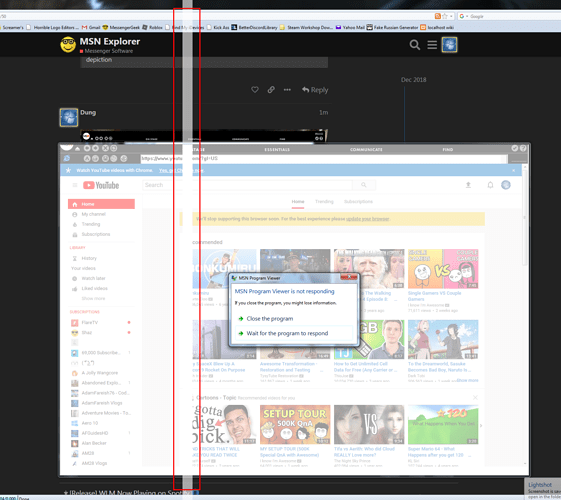The width and height of the screenshot is (561, 500).
Task: Open the YouTube notifications bell
Action: [491, 185]
